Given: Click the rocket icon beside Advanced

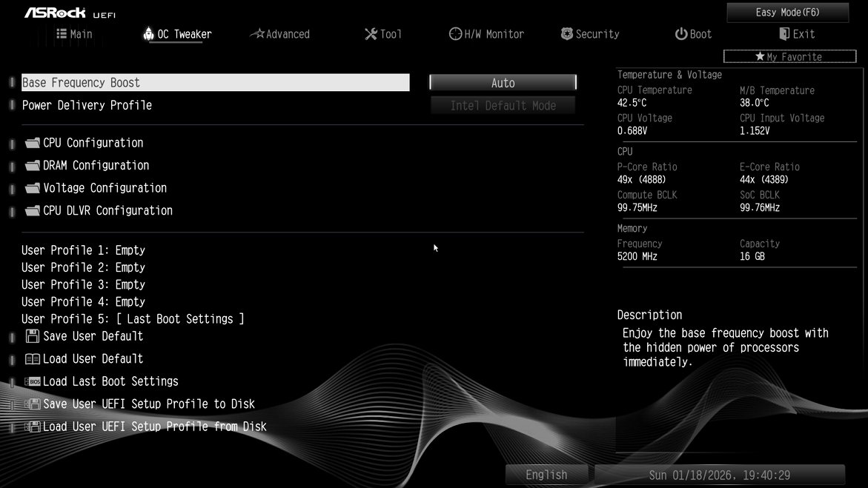Looking at the screenshot, I should pyautogui.click(x=256, y=33).
